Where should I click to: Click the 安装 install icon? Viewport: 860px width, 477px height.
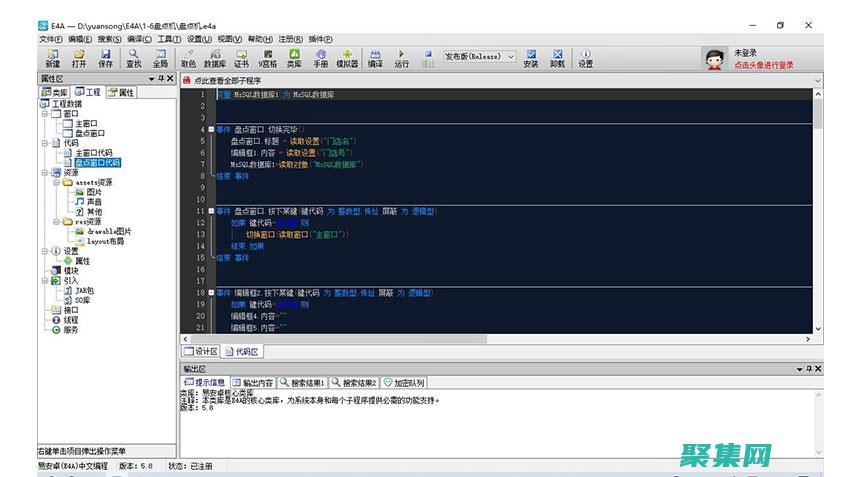tap(530, 58)
